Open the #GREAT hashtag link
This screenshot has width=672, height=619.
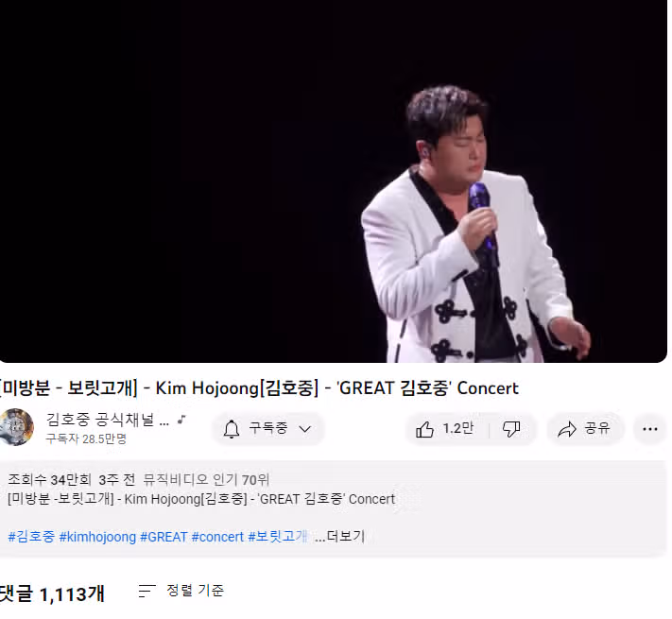[x=164, y=537]
